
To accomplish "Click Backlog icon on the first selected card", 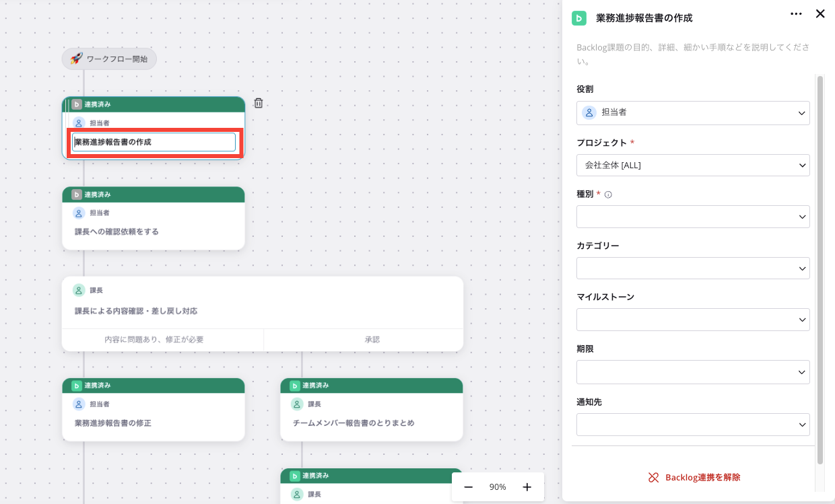I will [77, 104].
